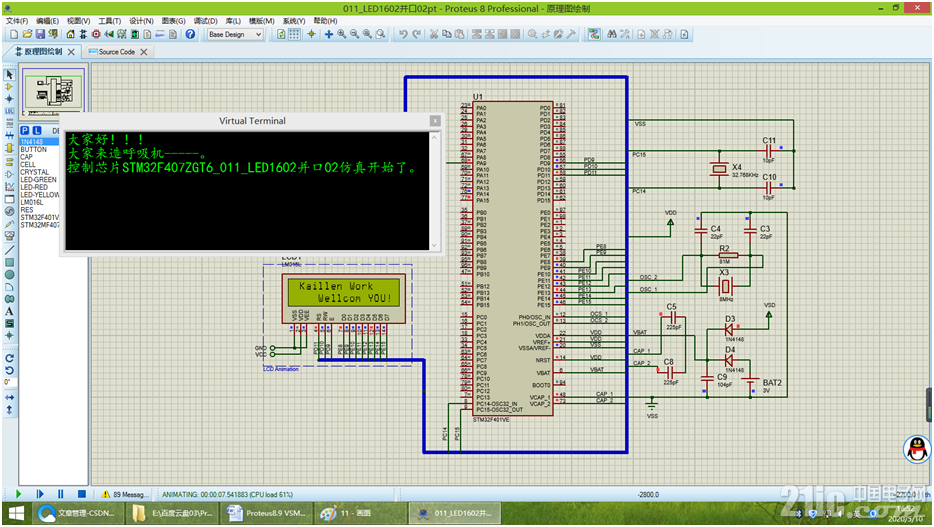Open the PCB Layout toolbar icon

pos(96,35)
